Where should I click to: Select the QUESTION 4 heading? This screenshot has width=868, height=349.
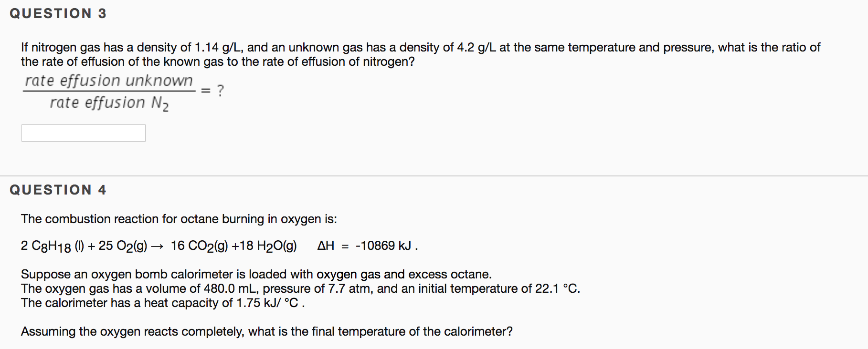click(x=57, y=189)
